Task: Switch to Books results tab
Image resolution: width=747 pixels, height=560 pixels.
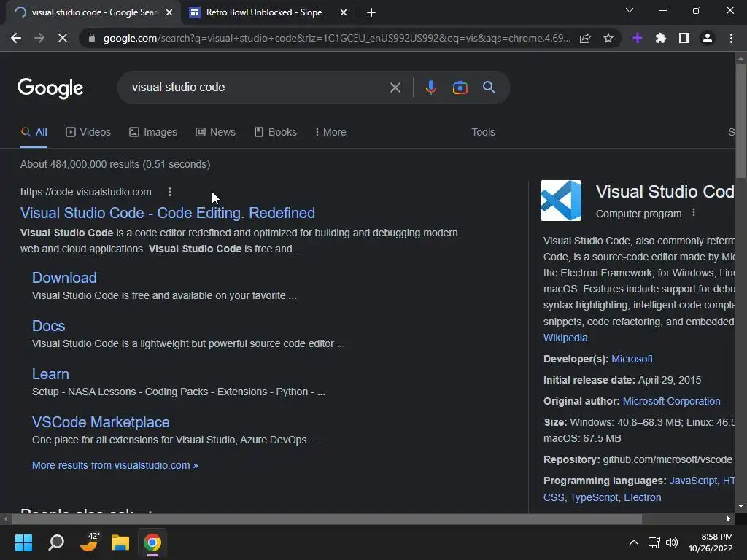Action: [276, 133]
